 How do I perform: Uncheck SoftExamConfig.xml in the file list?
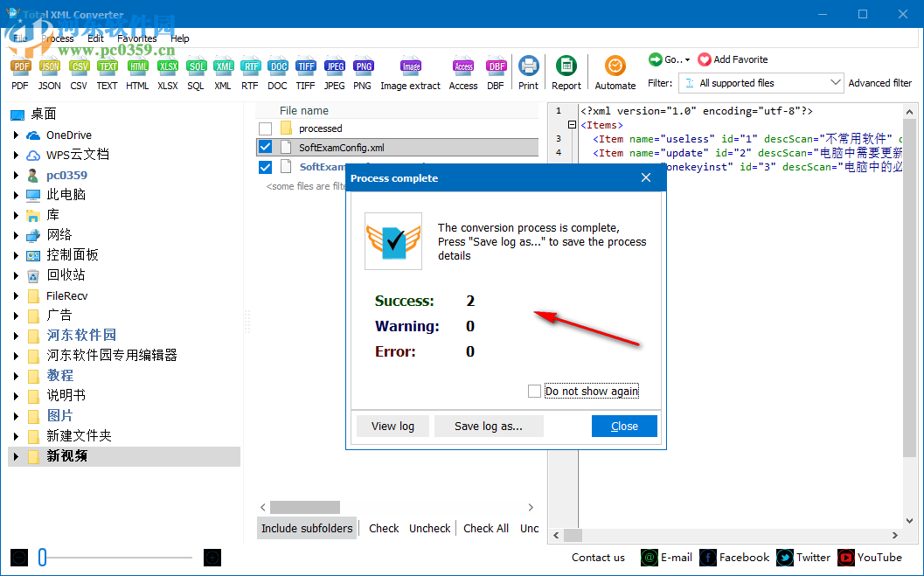[265, 146]
